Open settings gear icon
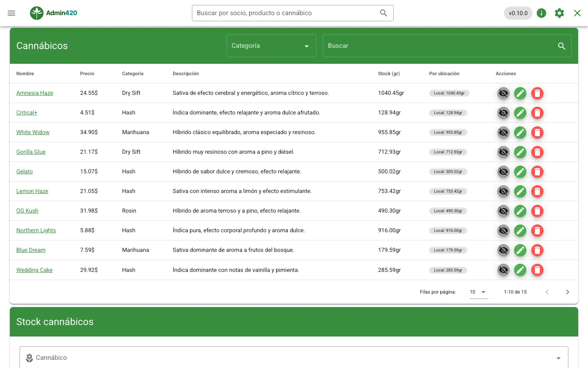 pyautogui.click(x=559, y=13)
